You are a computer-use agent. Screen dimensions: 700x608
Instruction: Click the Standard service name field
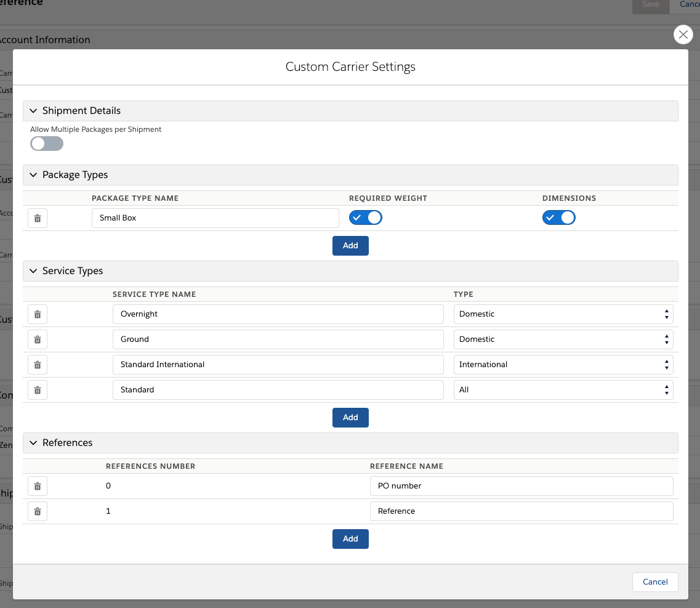278,390
